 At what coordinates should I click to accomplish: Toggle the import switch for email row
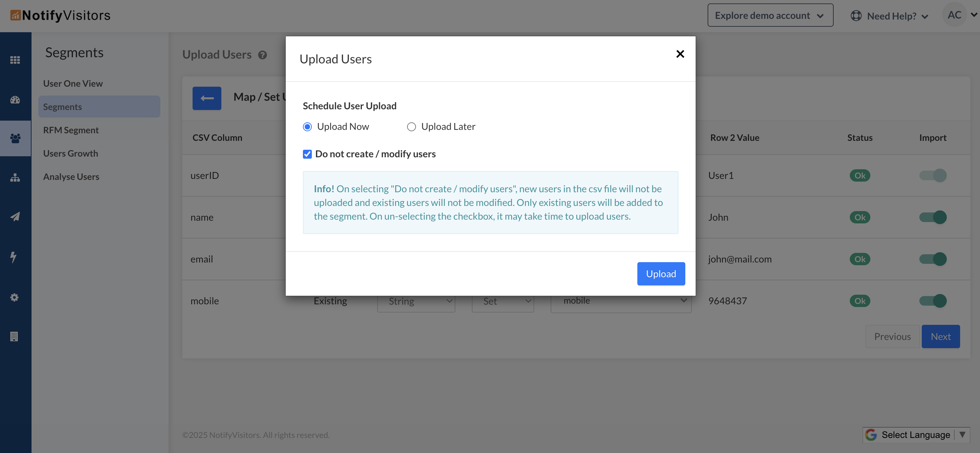pyautogui.click(x=932, y=259)
